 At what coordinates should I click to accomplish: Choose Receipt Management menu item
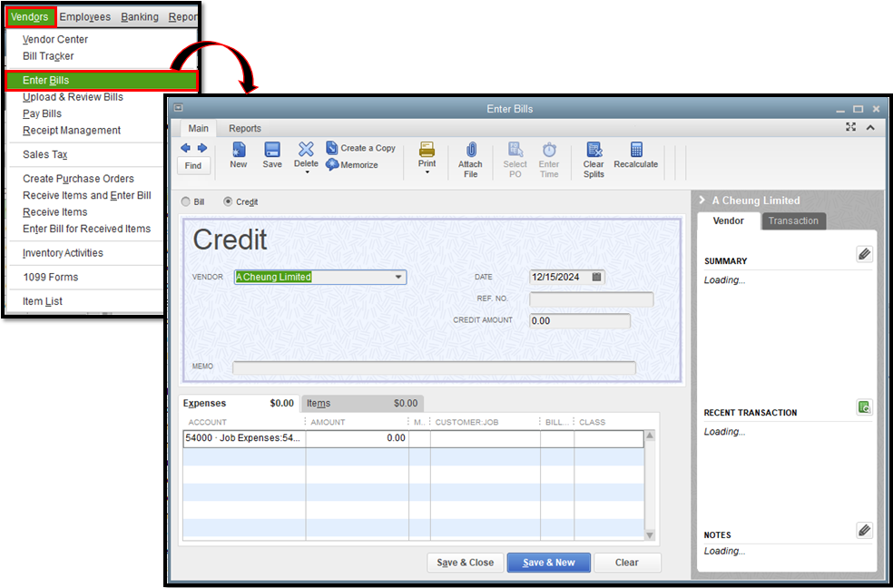tap(72, 131)
